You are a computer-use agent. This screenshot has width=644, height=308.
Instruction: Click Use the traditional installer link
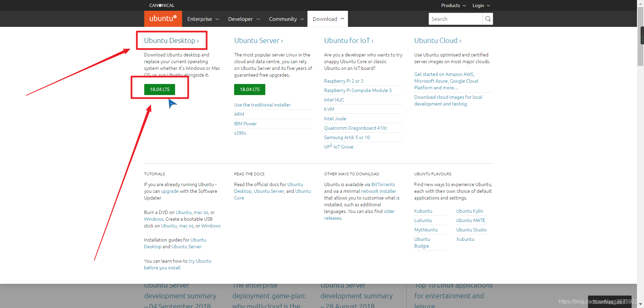click(262, 105)
